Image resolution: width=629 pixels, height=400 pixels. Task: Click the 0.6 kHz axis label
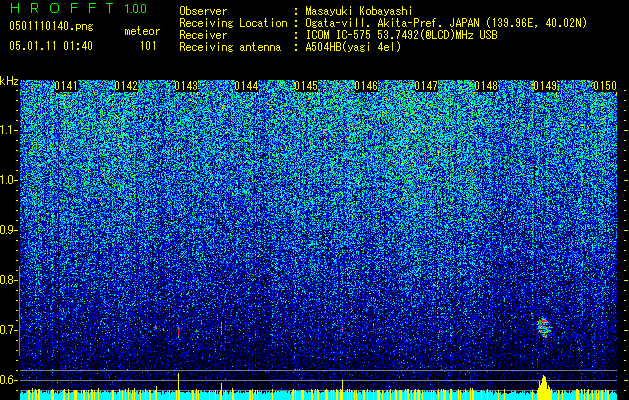pos(9,380)
